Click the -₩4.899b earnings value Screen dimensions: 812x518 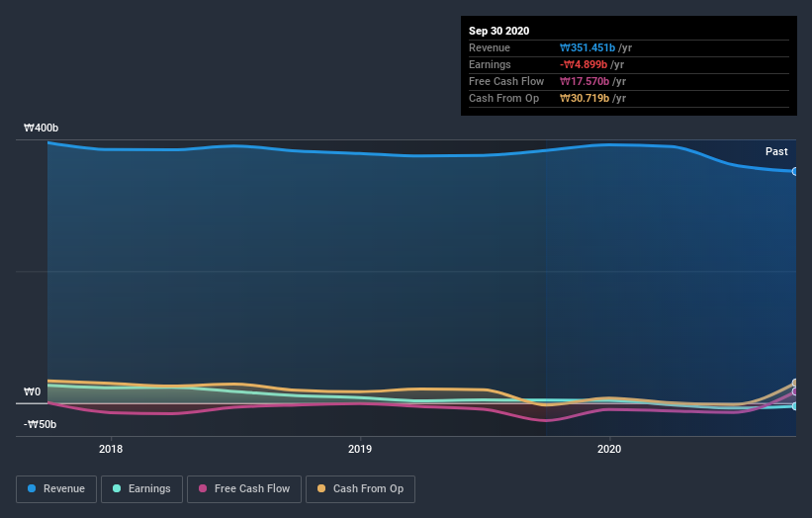pos(584,64)
